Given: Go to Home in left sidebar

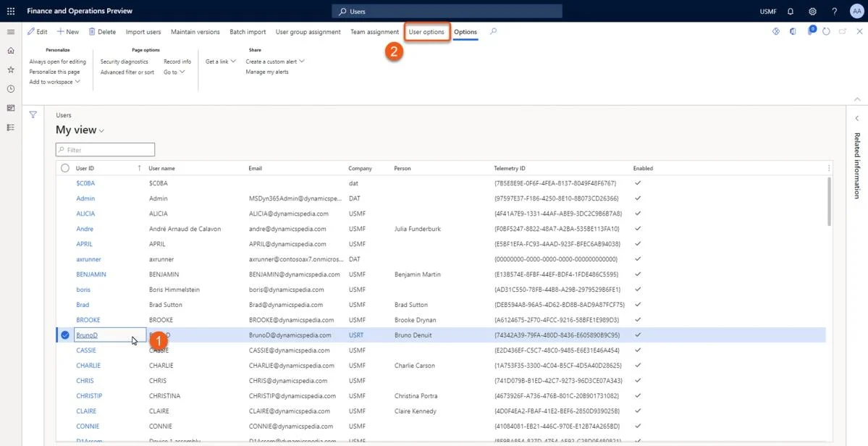Looking at the screenshot, I should click(11, 51).
